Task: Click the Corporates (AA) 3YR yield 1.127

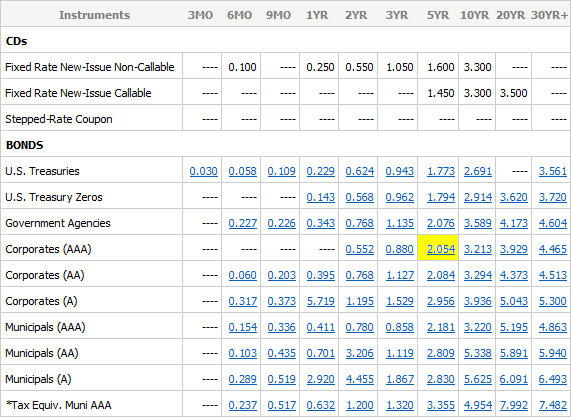Action: 399,275
